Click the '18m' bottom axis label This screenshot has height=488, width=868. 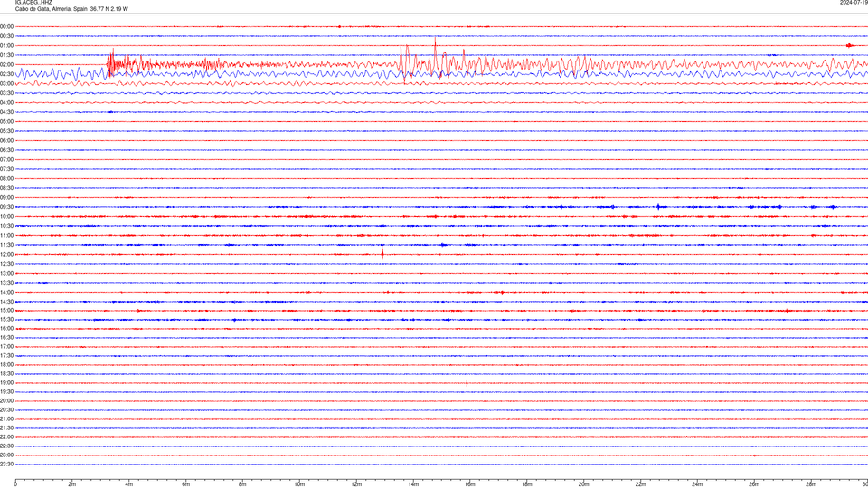tap(527, 484)
